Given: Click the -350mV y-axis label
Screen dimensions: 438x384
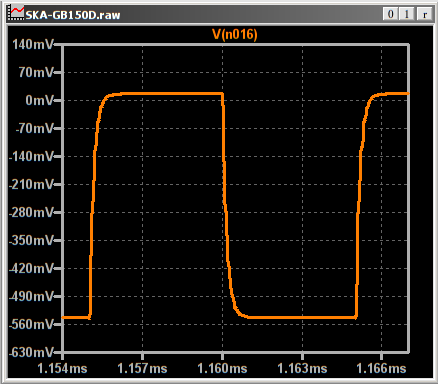Looking at the screenshot, I should 31,240.
